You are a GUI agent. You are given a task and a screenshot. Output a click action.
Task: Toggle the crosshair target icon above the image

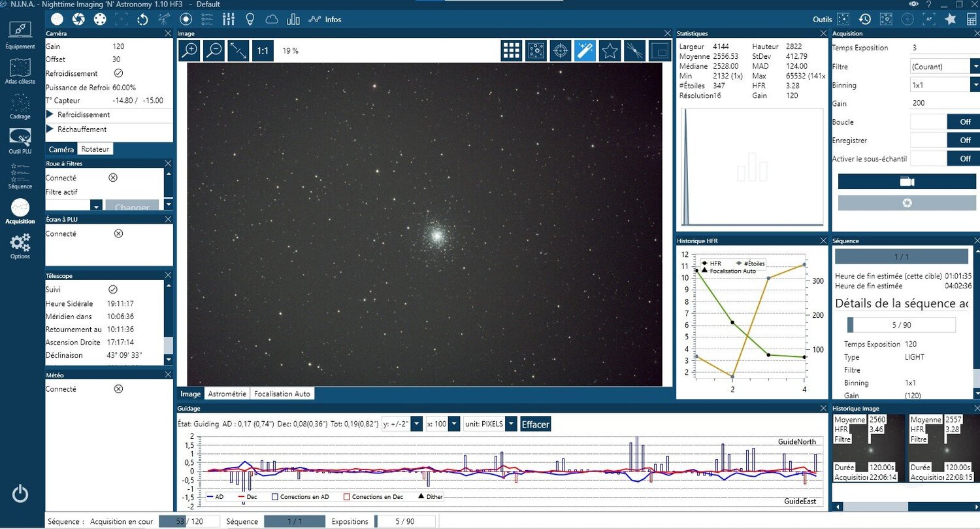pyautogui.click(x=560, y=50)
